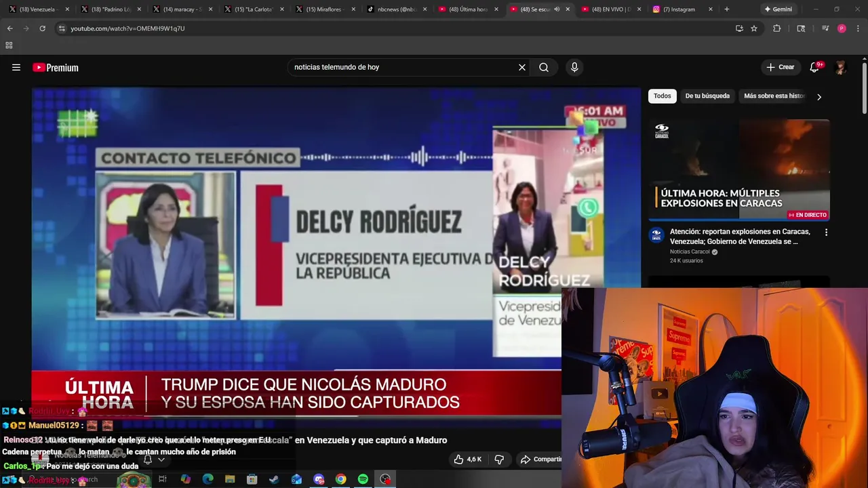The image size is (868, 488).
Task: Dislike the video with thumbs down
Action: pos(499,460)
